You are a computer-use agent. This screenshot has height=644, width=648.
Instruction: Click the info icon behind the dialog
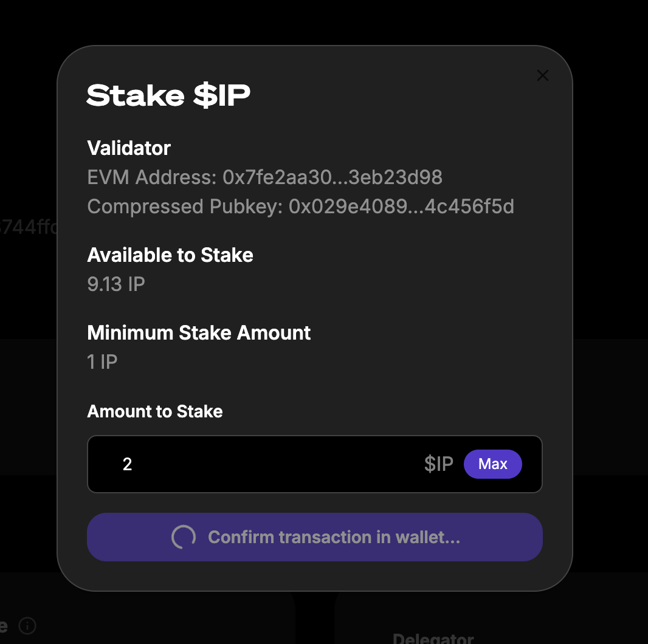pos(27,625)
